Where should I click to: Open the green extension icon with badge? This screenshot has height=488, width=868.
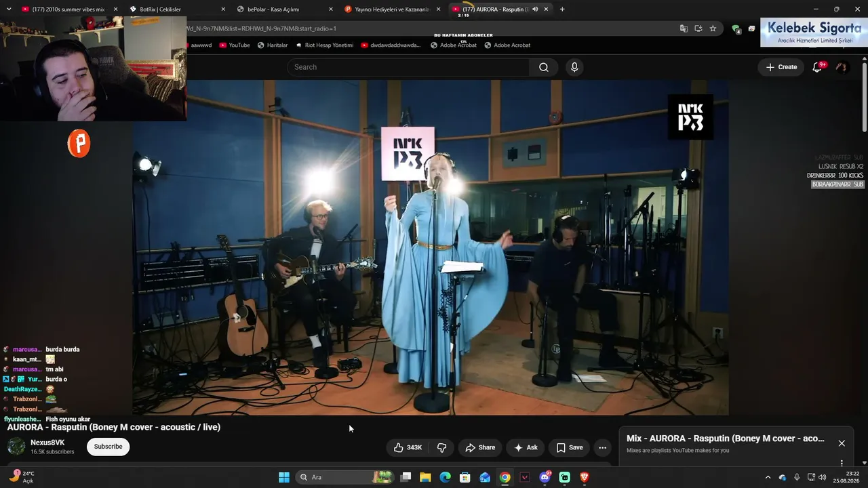[x=736, y=28]
